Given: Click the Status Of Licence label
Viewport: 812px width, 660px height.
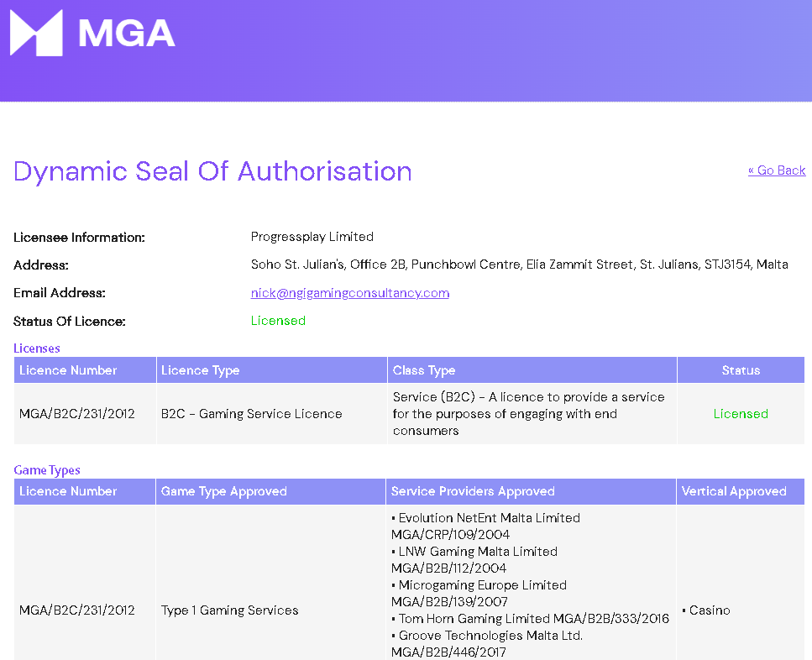Looking at the screenshot, I should [70, 322].
